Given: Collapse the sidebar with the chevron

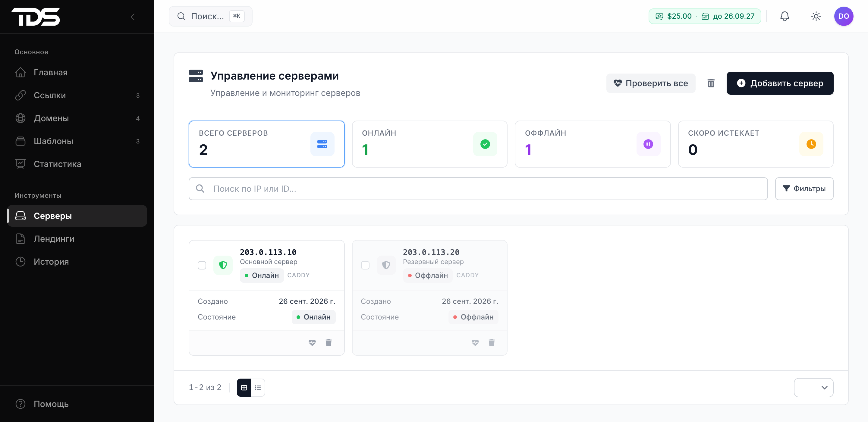Looking at the screenshot, I should point(133,17).
